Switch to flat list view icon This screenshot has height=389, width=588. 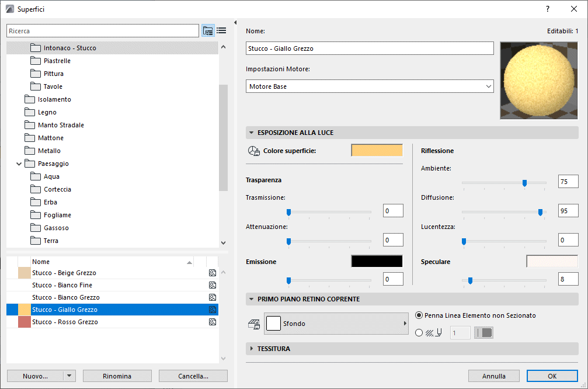[x=221, y=31]
